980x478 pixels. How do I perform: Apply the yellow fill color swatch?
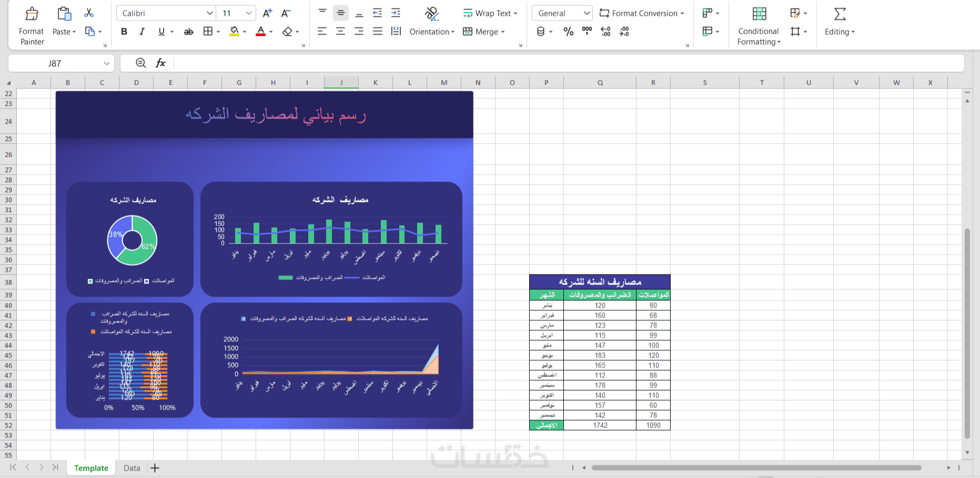point(235,32)
